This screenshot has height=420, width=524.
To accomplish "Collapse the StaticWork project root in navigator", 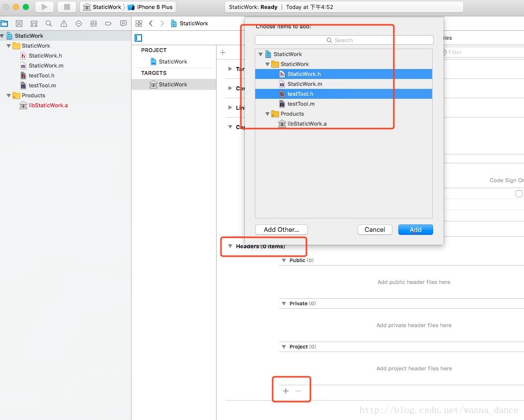I will [2, 36].
